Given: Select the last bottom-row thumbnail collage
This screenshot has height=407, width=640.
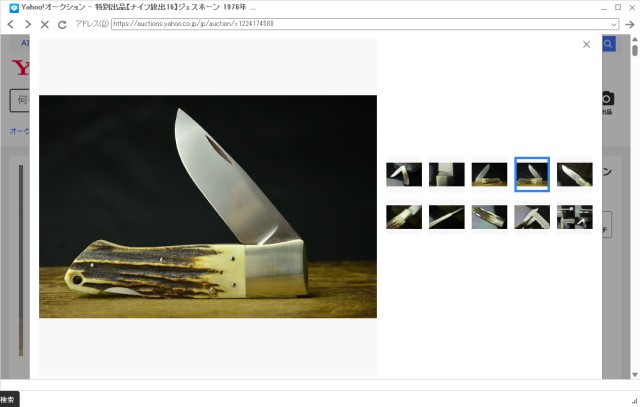Looking at the screenshot, I should pyautogui.click(x=575, y=217).
